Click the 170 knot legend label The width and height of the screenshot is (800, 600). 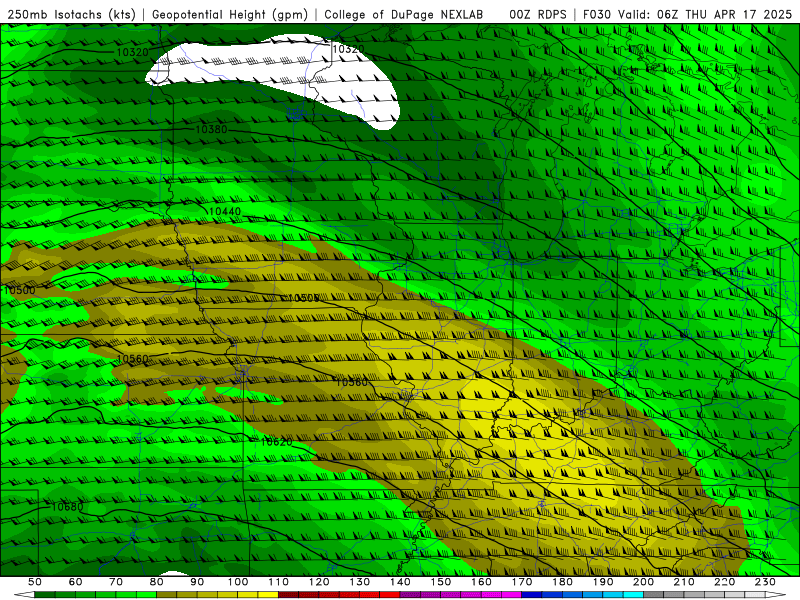[522, 582]
